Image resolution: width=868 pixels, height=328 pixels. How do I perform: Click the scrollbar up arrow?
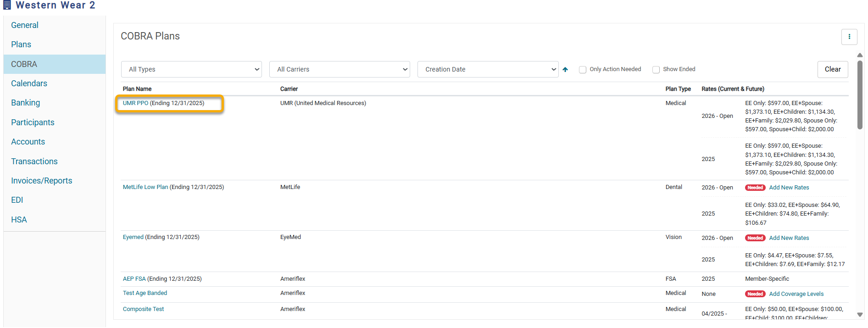point(860,55)
